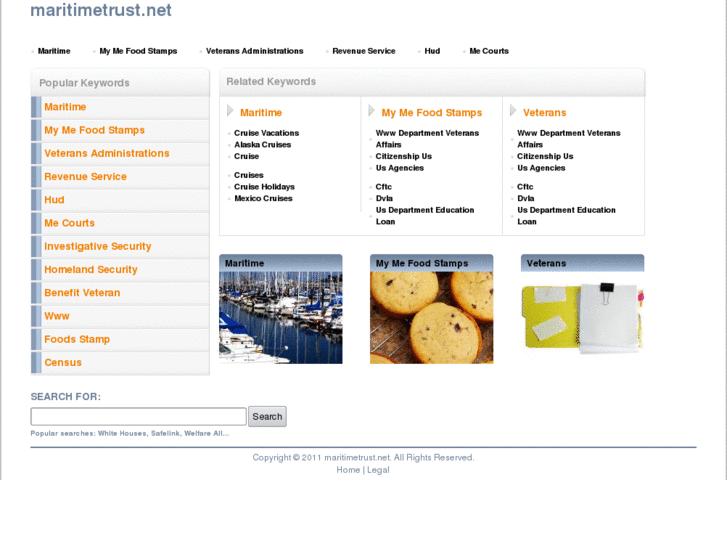Open Homeland Security keyword
727x545 pixels.
(x=91, y=269)
